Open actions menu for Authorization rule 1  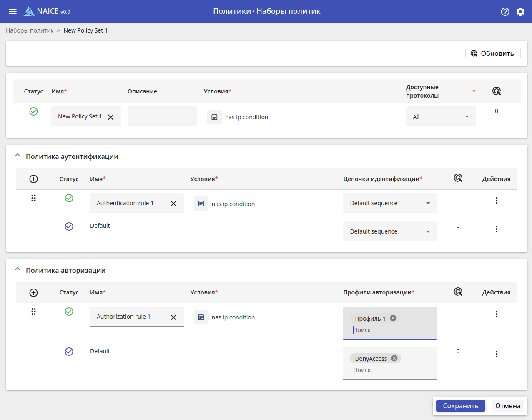496,314
